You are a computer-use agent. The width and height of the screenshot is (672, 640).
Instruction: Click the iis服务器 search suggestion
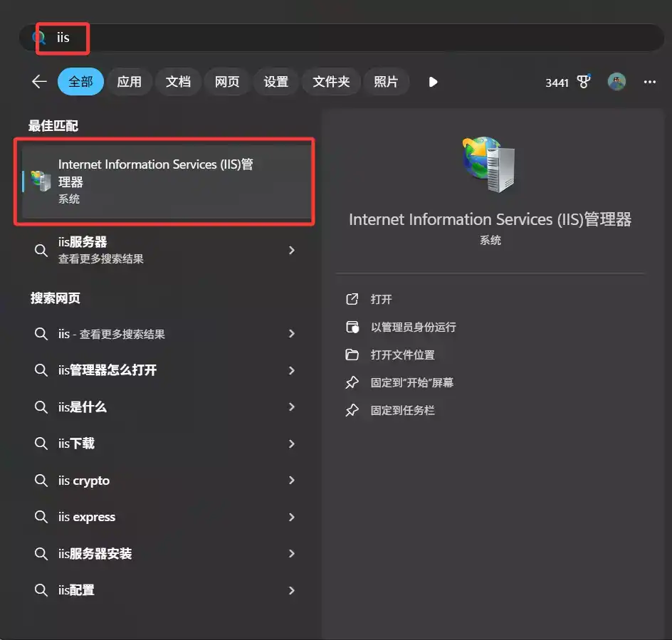167,250
